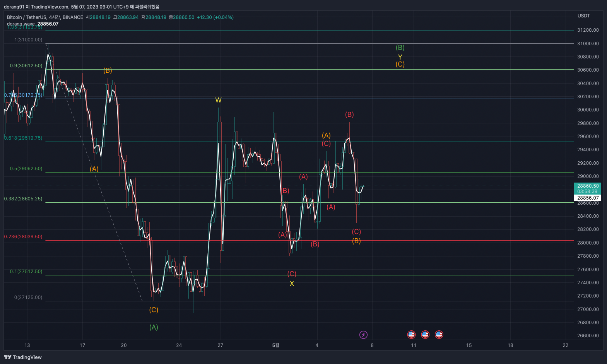Open the leftmost US flag economic event
This screenshot has height=364, width=607.
[x=411, y=335]
